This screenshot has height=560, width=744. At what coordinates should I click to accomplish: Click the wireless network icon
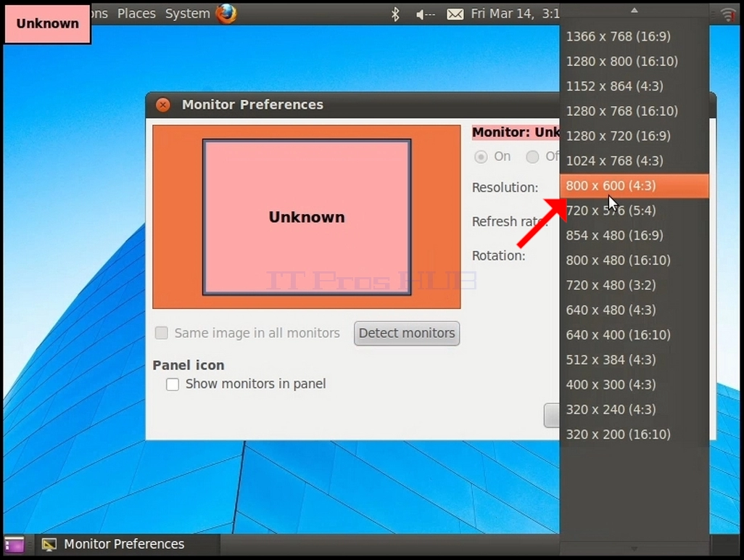pos(728,15)
